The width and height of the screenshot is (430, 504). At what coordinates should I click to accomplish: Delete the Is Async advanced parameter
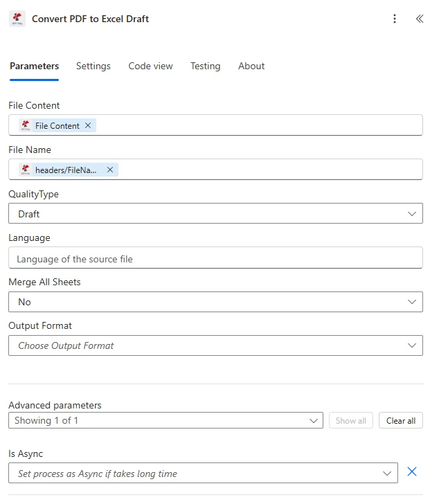point(412,471)
